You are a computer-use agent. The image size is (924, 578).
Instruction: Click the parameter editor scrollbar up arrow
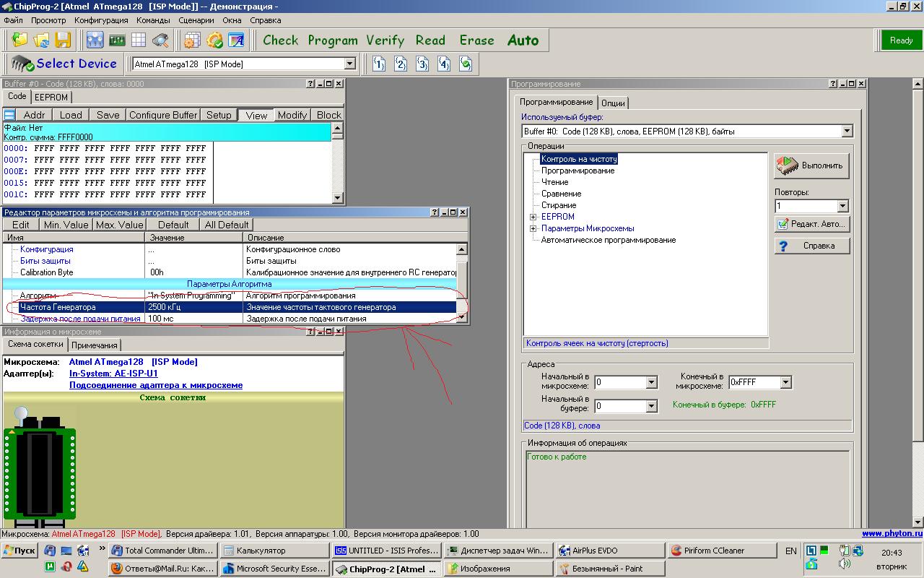462,249
